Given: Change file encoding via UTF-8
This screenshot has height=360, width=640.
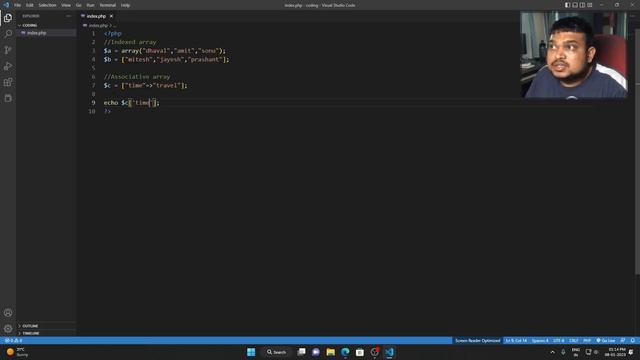Looking at the screenshot, I should point(559,340).
